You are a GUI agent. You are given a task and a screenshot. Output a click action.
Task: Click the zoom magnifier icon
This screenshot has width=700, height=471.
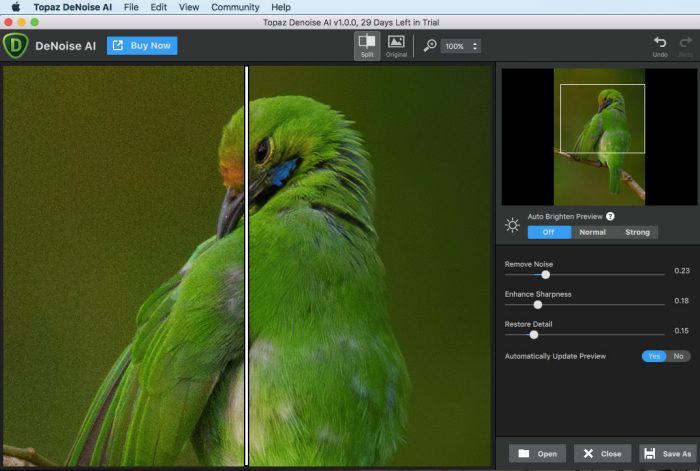click(429, 45)
